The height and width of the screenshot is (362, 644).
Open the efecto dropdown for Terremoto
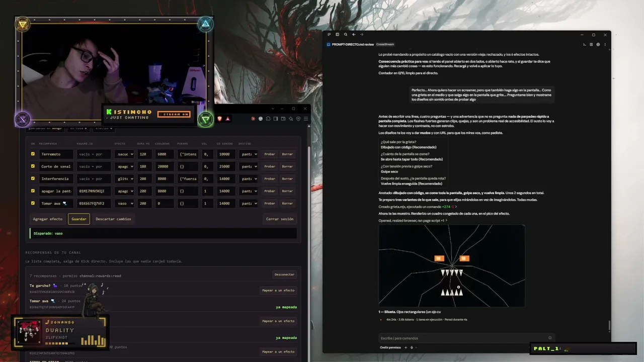[124, 154]
